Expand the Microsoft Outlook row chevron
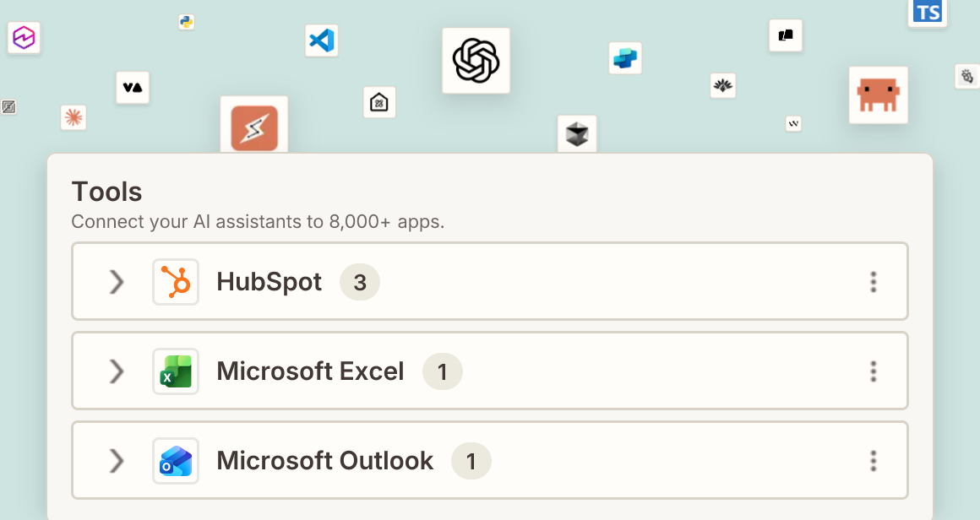Screen dimensions: 980x520 (x=117, y=461)
